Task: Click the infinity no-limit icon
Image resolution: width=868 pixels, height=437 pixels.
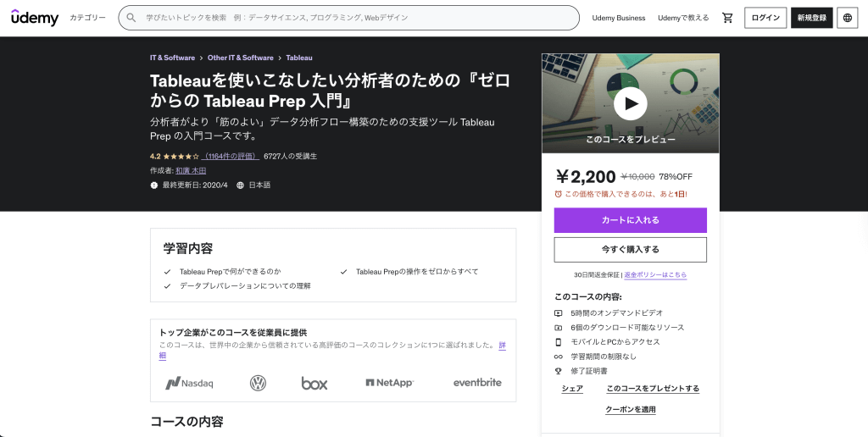Action: tap(558, 357)
